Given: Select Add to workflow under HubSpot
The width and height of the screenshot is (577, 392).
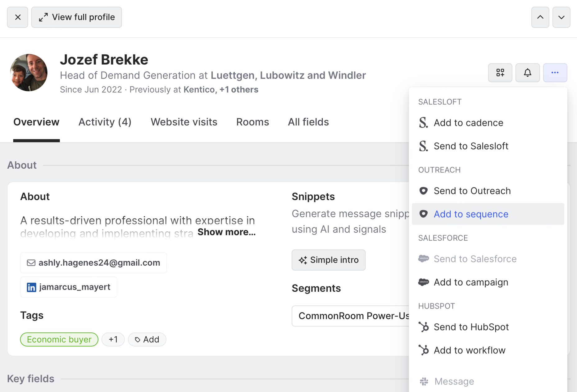Looking at the screenshot, I should [488, 350].
